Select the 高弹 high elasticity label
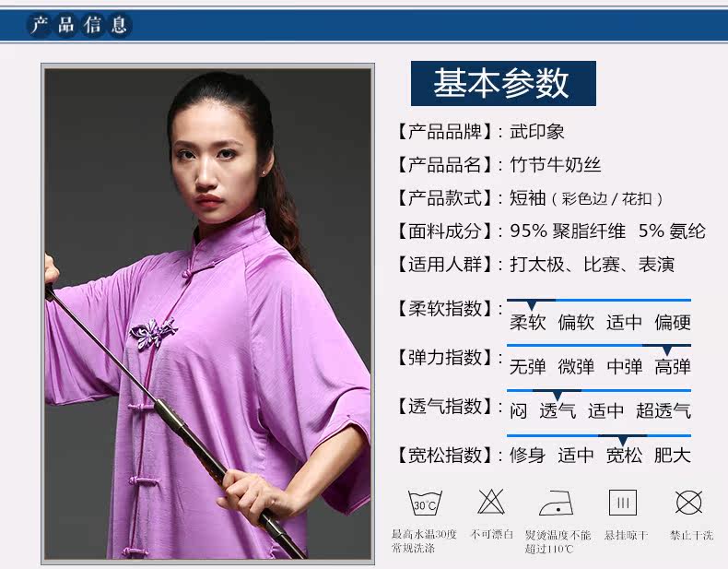This screenshot has width=728, height=569. 673,367
